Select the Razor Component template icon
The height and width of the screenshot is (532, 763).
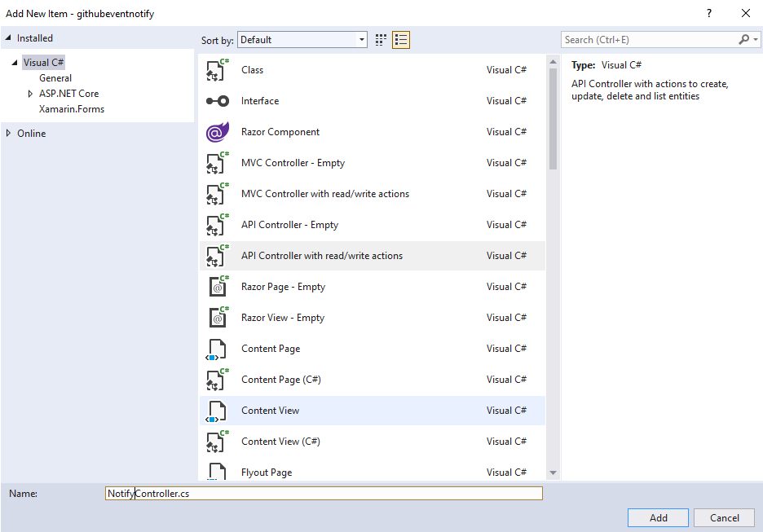pyautogui.click(x=216, y=131)
